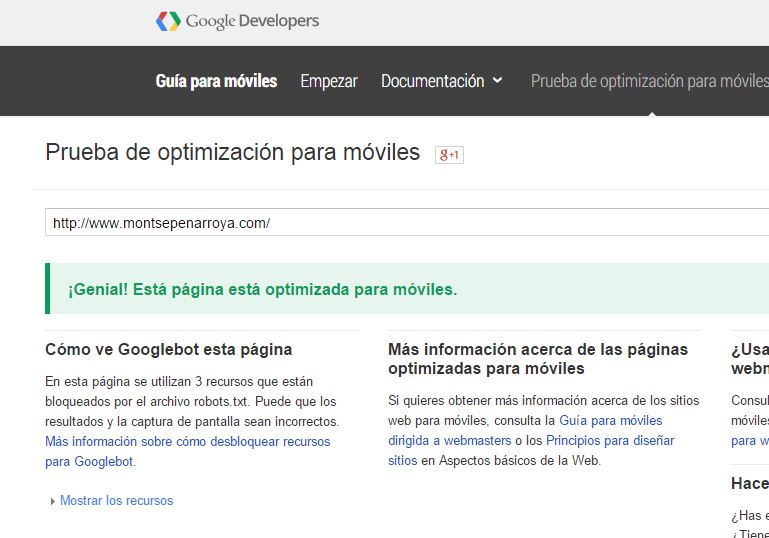Screen dimensions: 769x538
Task: Switch to Prueba de optimización para móviles tab
Action: 649,81
